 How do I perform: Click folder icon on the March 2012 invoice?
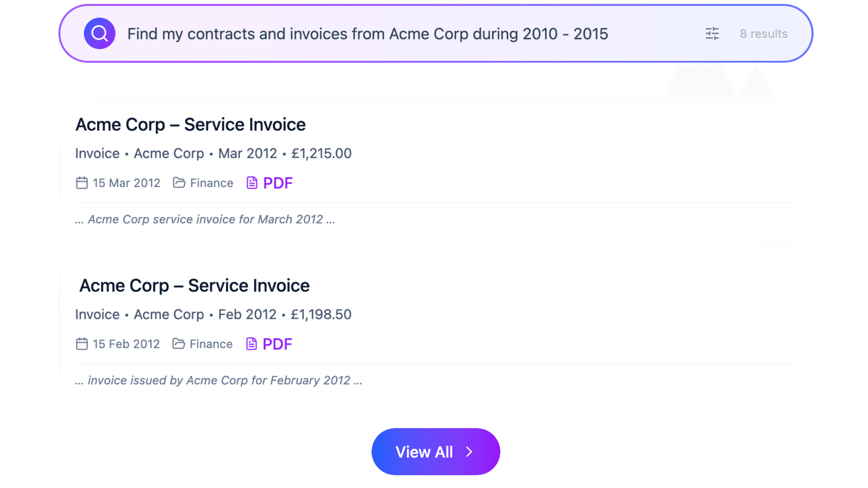(179, 183)
